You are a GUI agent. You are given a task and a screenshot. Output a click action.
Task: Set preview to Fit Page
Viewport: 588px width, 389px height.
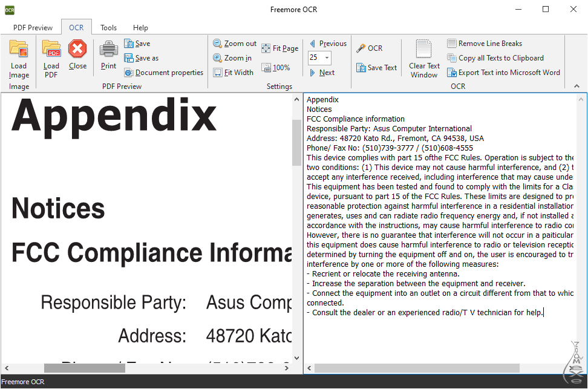coord(279,48)
